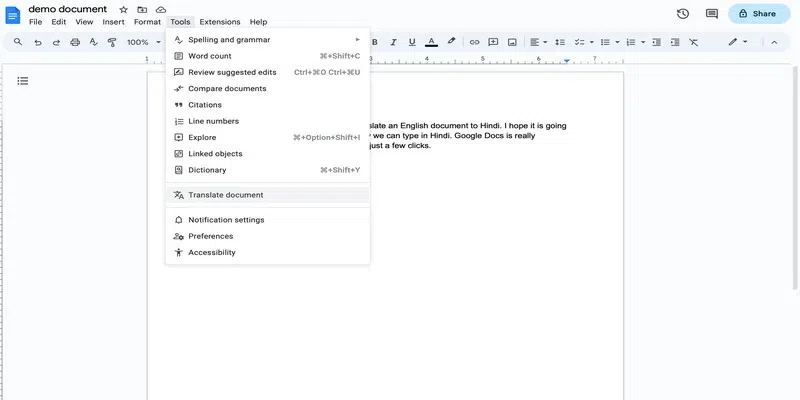
Task: Expand the Spelling and grammar submenu
Action: coord(268,40)
